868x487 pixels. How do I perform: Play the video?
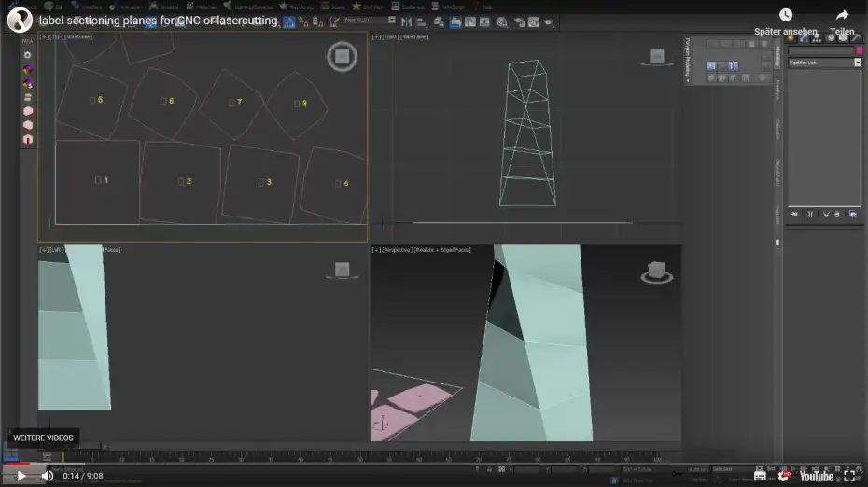point(21,476)
